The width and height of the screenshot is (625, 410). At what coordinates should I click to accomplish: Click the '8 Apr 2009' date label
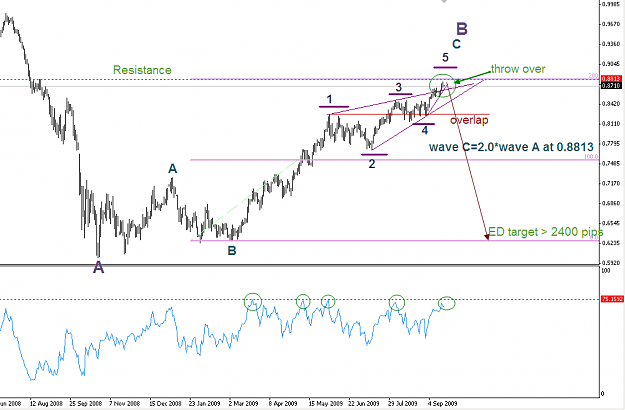[283, 403]
